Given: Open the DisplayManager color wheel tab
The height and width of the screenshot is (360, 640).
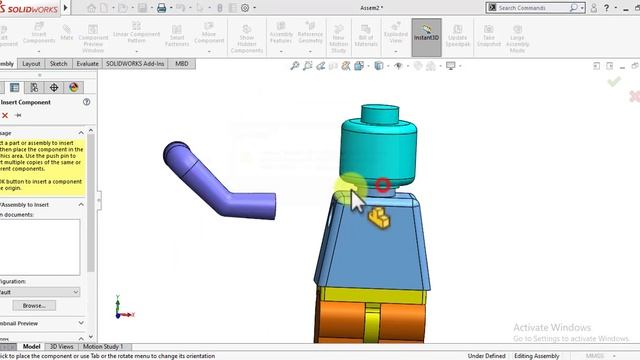Looking at the screenshot, I should [73, 87].
